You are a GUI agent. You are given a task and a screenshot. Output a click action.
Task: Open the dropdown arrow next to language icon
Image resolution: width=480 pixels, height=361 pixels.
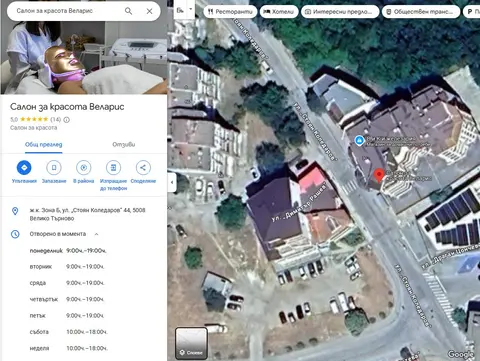pyautogui.click(x=191, y=9)
